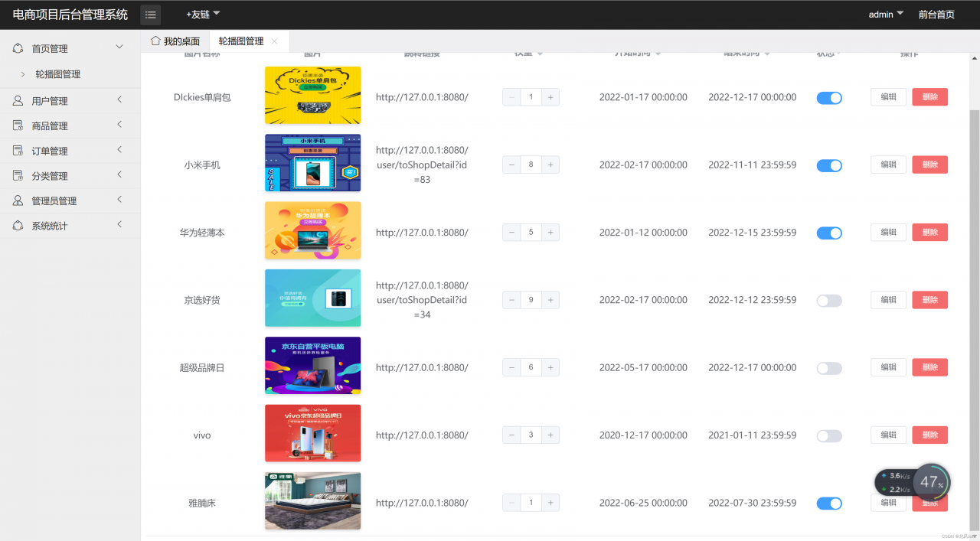Decrease weight for 京选好货 row
Image resolution: width=980 pixels, height=541 pixels.
511,300
